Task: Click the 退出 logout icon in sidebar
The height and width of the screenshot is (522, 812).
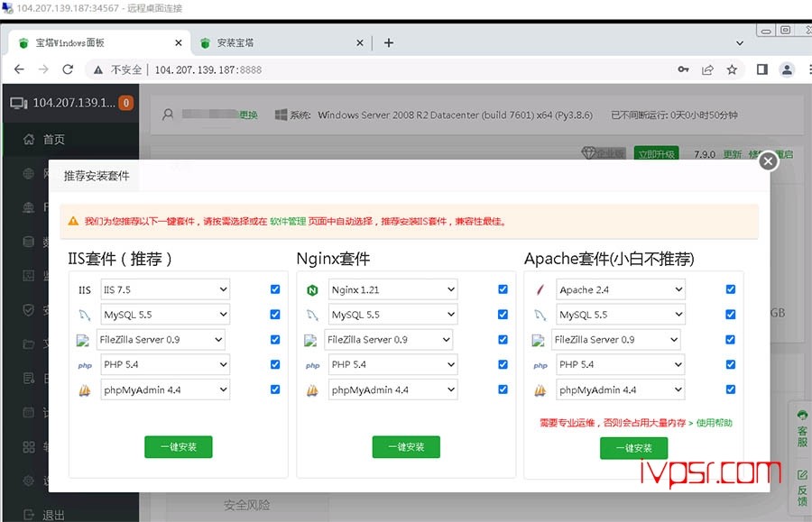Action: point(29,515)
